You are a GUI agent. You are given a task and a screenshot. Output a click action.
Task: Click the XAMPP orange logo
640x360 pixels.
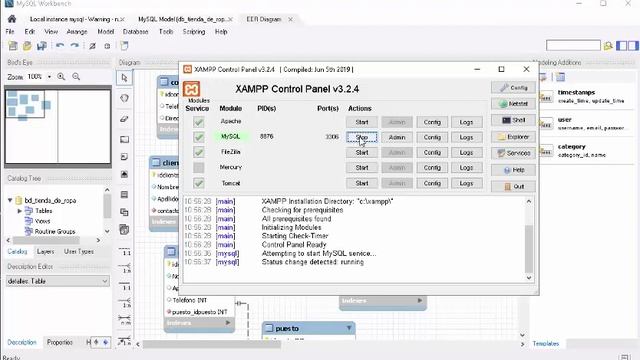[x=191, y=89]
